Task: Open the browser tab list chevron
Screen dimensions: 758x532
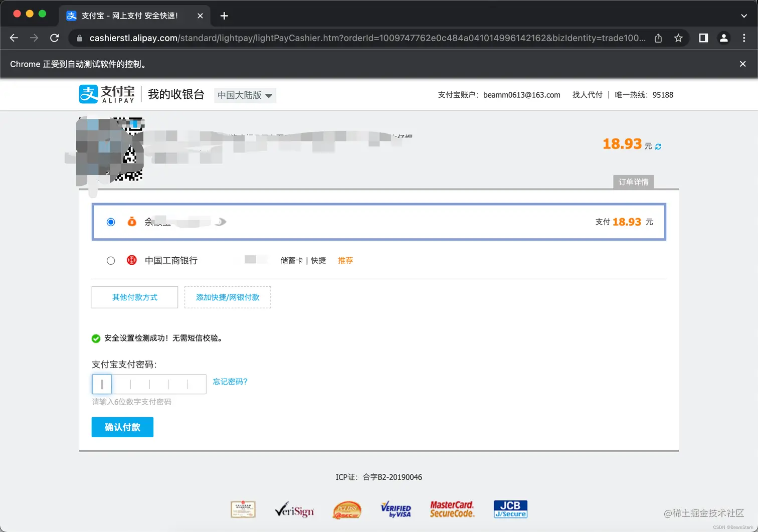Action: 744,16
